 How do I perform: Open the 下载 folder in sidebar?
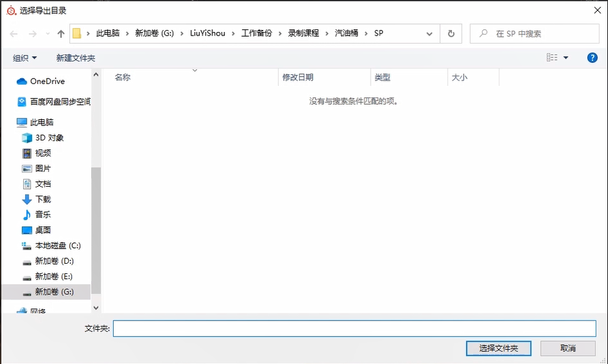[x=43, y=199]
